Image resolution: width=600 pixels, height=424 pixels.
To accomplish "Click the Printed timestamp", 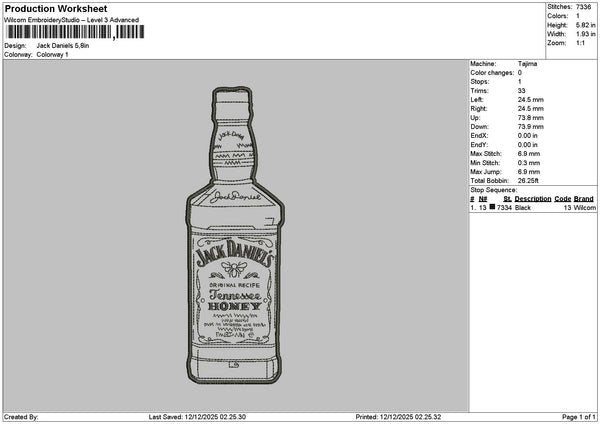I will click(x=398, y=417).
